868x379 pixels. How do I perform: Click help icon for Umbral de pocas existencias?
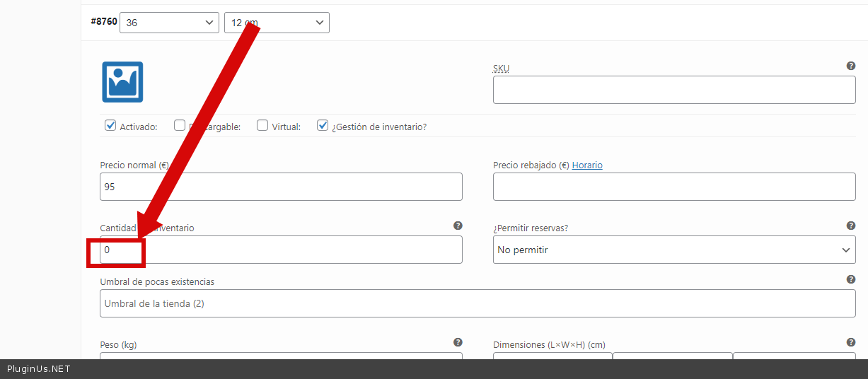click(851, 279)
